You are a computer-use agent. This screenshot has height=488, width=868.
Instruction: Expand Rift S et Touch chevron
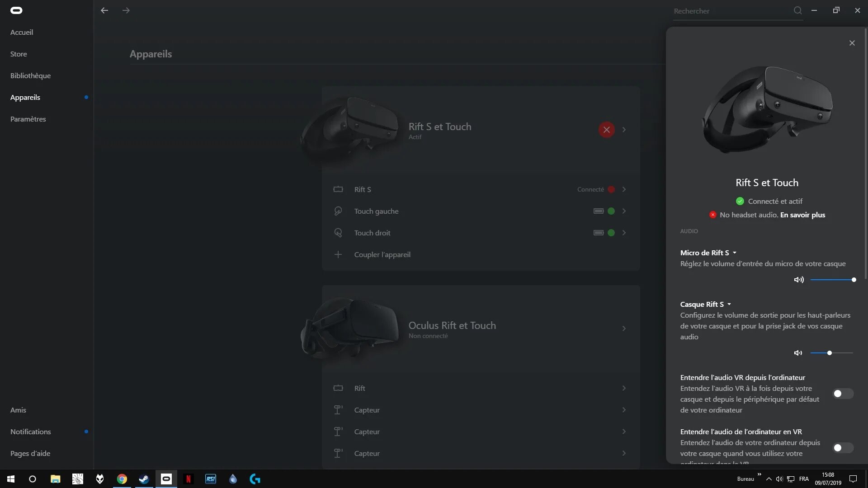coord(624,130)
